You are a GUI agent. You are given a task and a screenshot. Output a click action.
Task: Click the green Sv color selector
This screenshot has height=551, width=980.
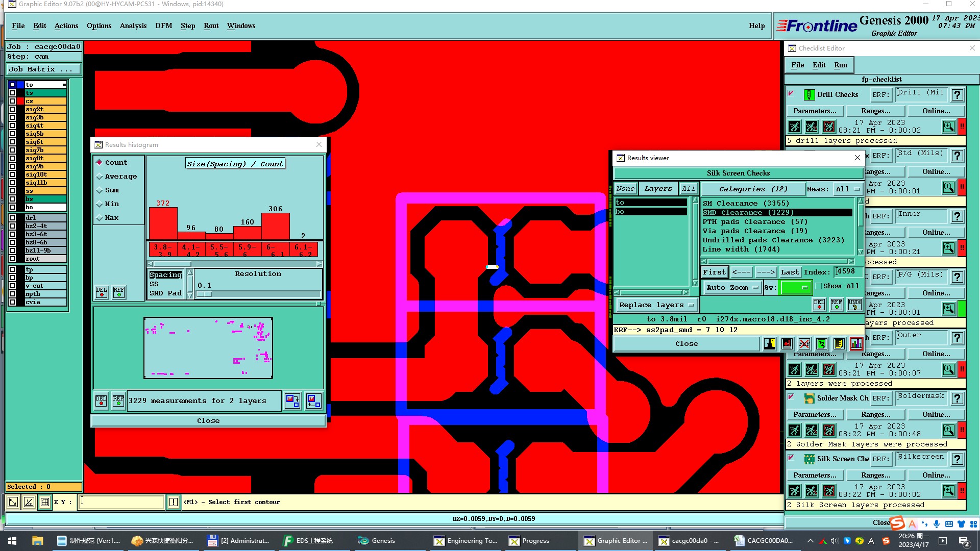[795, 288]
